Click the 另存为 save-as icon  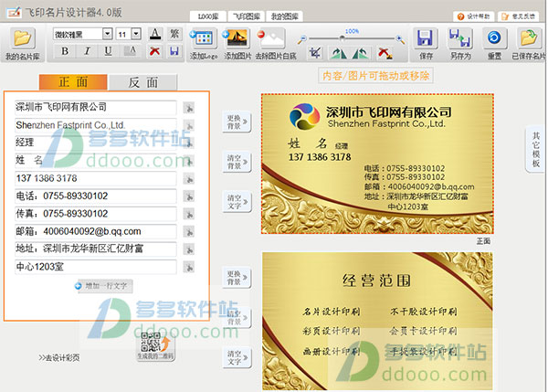(460, 38)
